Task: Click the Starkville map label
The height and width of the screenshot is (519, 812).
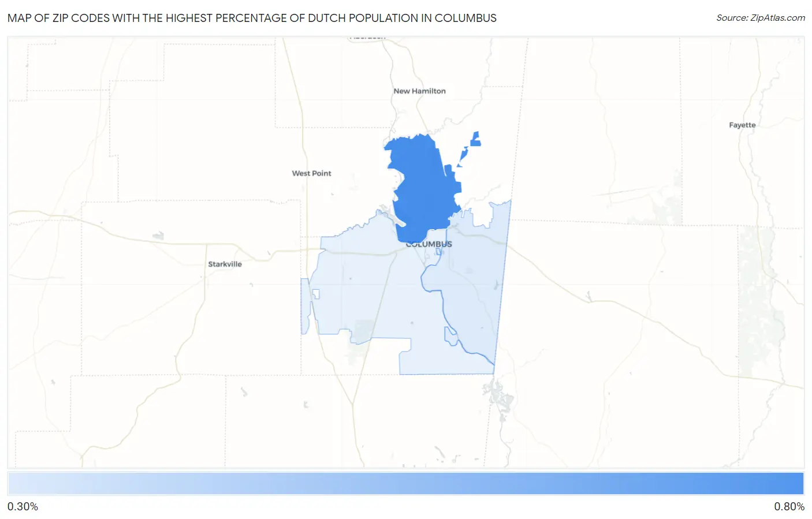Action: 225,264
